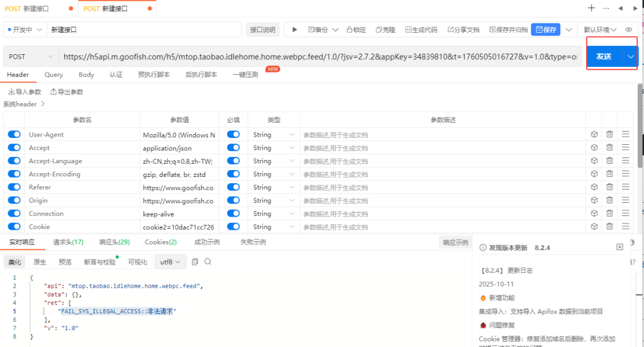Click cube icon in Accept-Language row
The width and height of the screenshot is (644, 347).
(x=594, y=161)
